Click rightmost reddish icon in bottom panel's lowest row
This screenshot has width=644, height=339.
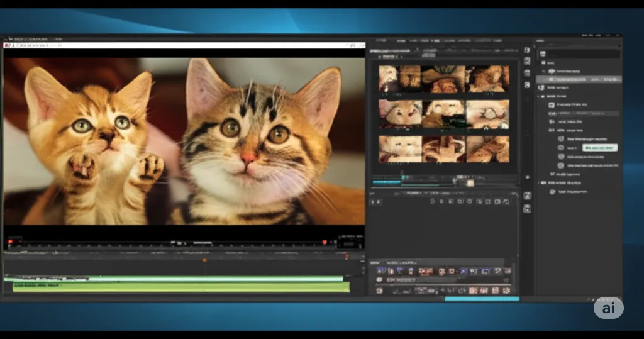click(506, 291)
